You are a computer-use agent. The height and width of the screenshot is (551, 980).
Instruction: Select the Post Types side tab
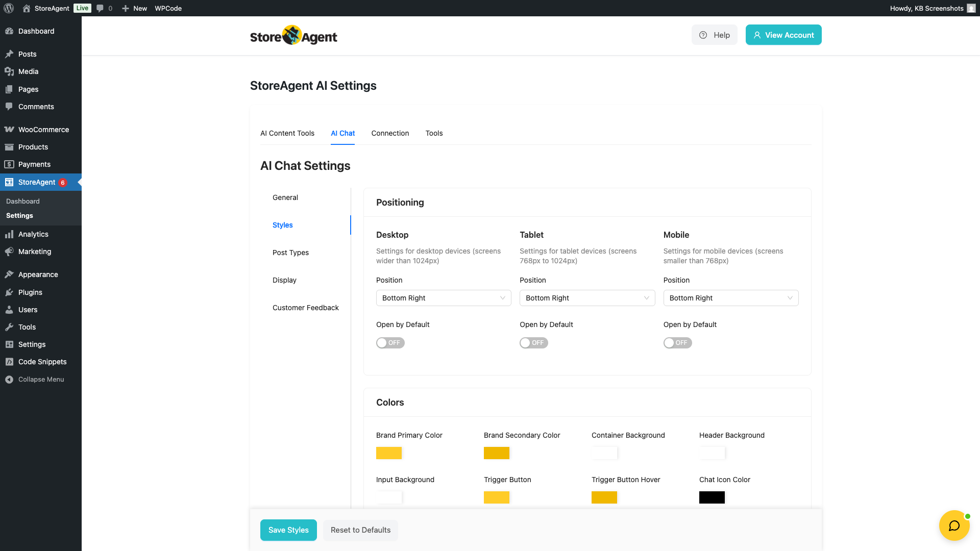point(290,253)
